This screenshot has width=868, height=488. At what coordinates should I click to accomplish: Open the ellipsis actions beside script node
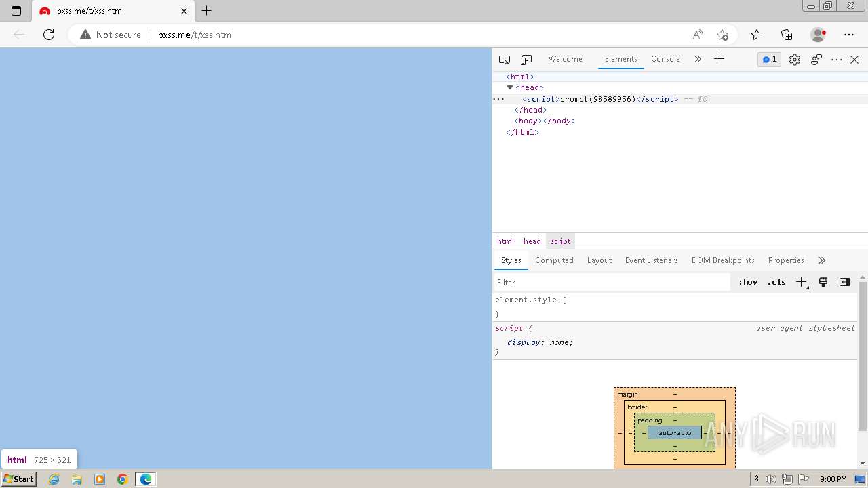[498, 99]
